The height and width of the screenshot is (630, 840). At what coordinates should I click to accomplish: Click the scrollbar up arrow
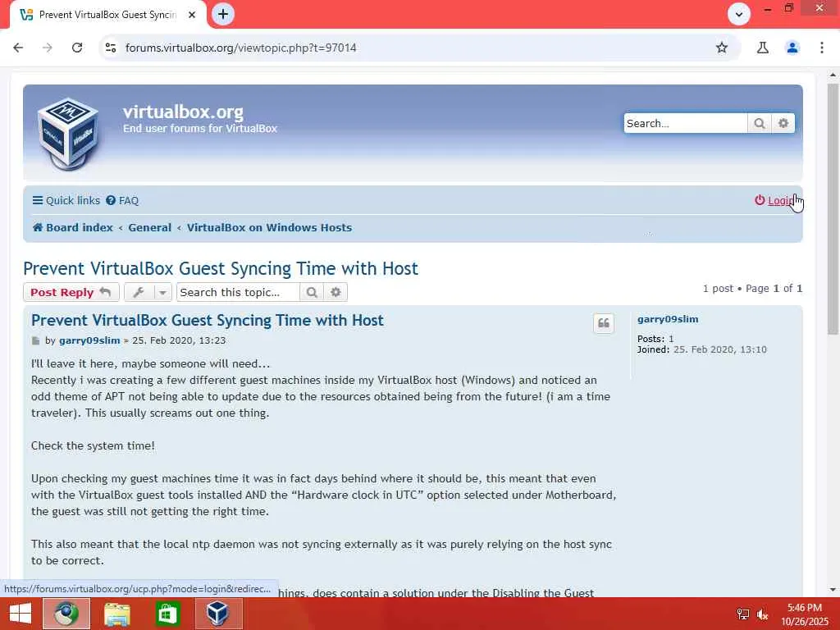(x=833, y=75)
